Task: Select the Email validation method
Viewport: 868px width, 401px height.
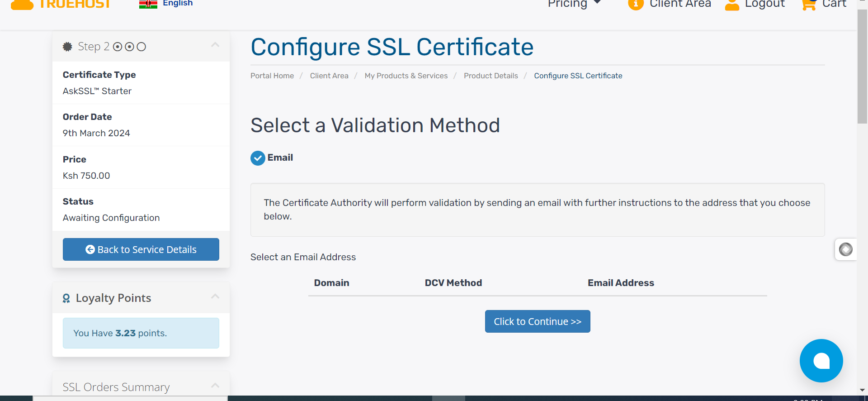Action: tap(258, 158)
